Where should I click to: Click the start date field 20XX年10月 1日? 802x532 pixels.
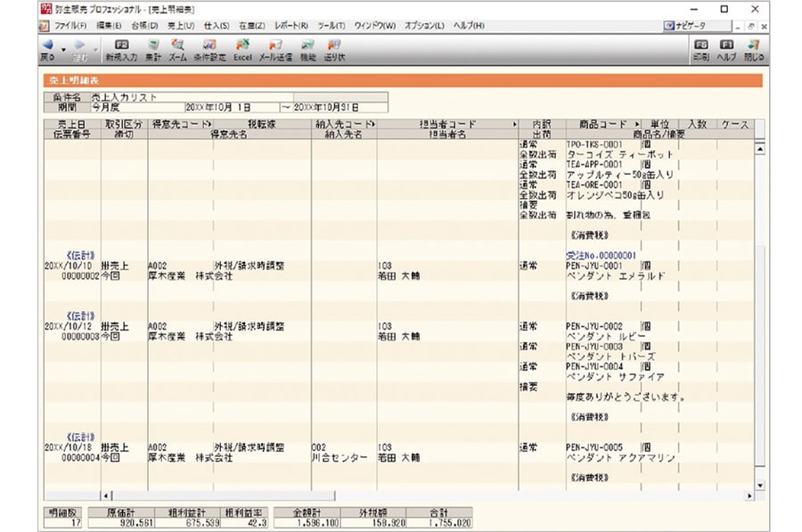[x=232, y=108]
